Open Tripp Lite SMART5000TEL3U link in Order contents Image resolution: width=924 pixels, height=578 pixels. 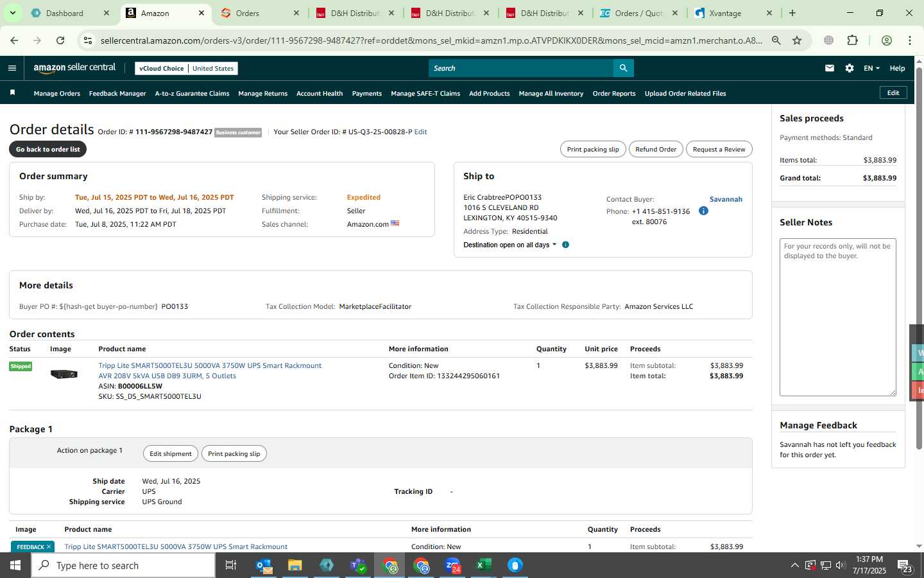pos(210,371)
